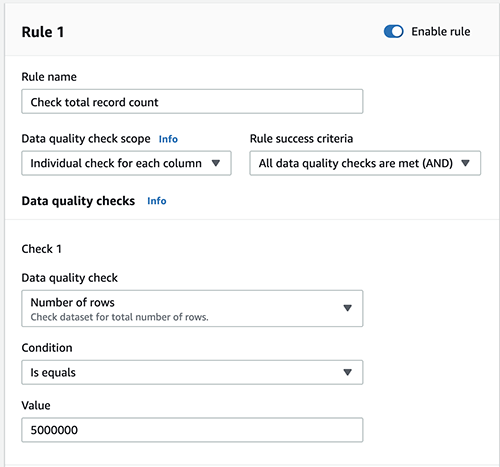Open the "Is equals" condition dropdown
Image resolution: width=500 pixels, height=467 pixels.
(x=192, y=372)
